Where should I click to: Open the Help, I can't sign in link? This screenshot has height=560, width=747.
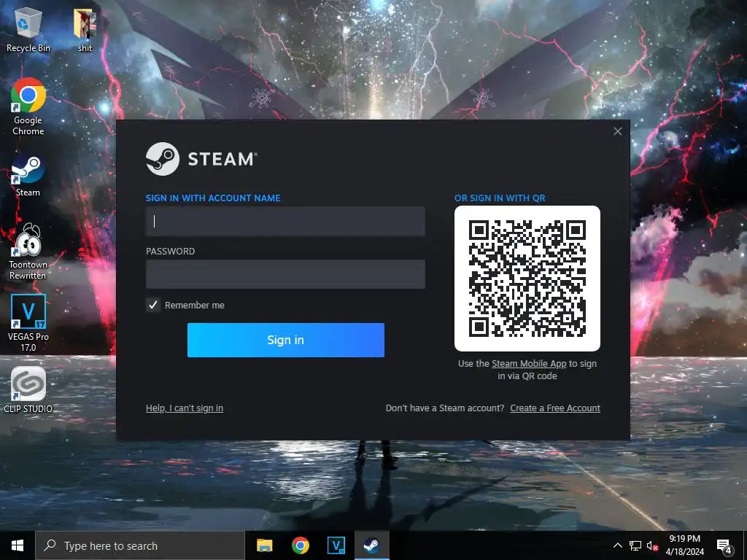click(x=185, y=408)
